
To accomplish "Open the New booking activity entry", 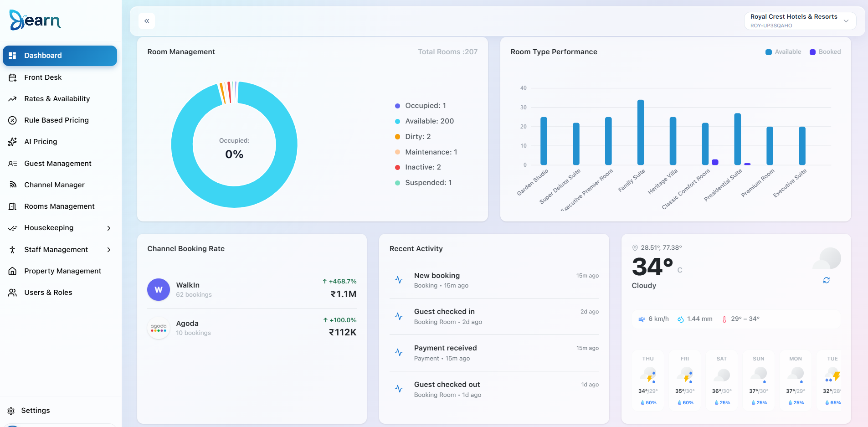I will (x=494, y=280).
